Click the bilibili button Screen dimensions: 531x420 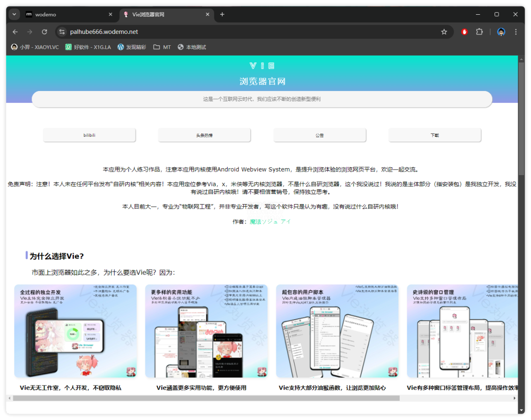pos(89,135)
